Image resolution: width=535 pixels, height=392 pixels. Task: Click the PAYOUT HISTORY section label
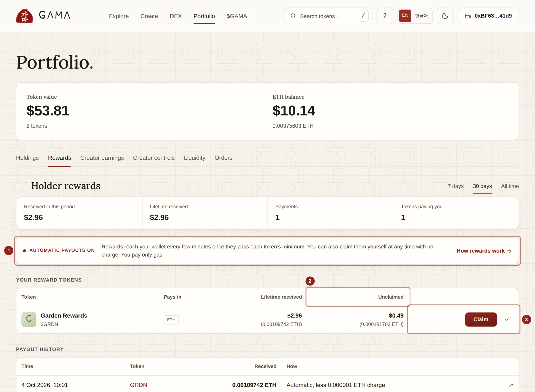coord(40,349)
